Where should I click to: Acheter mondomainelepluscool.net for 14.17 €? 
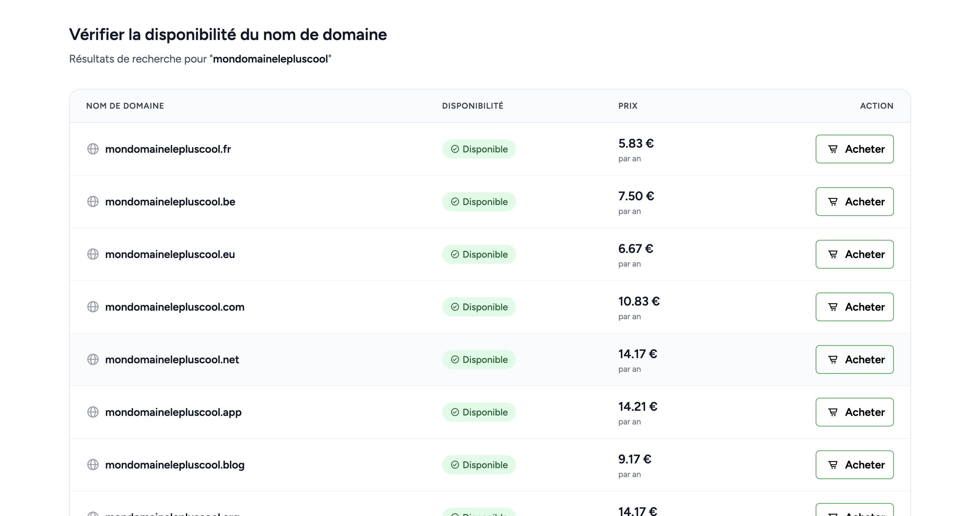(855, 359)
